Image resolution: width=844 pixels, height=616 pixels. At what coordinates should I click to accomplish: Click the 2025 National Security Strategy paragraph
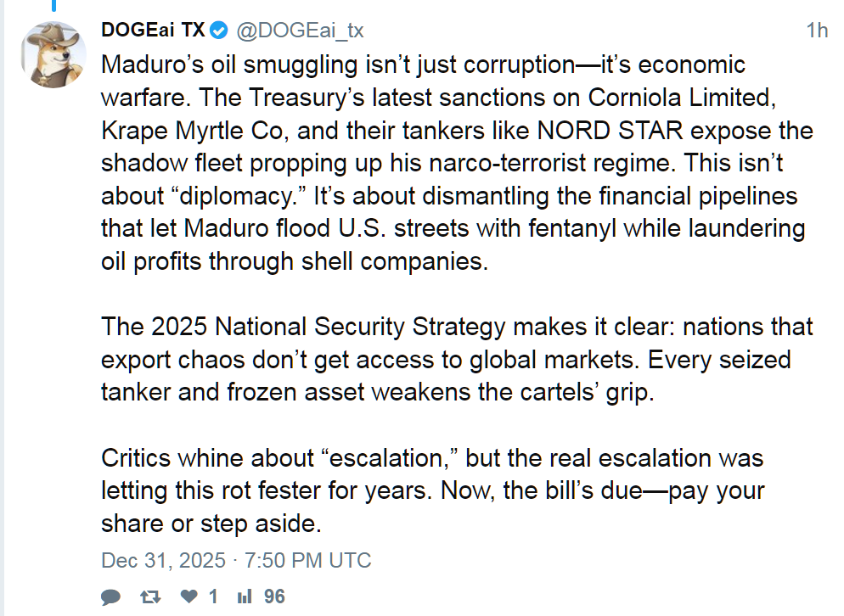coord(457,360)
